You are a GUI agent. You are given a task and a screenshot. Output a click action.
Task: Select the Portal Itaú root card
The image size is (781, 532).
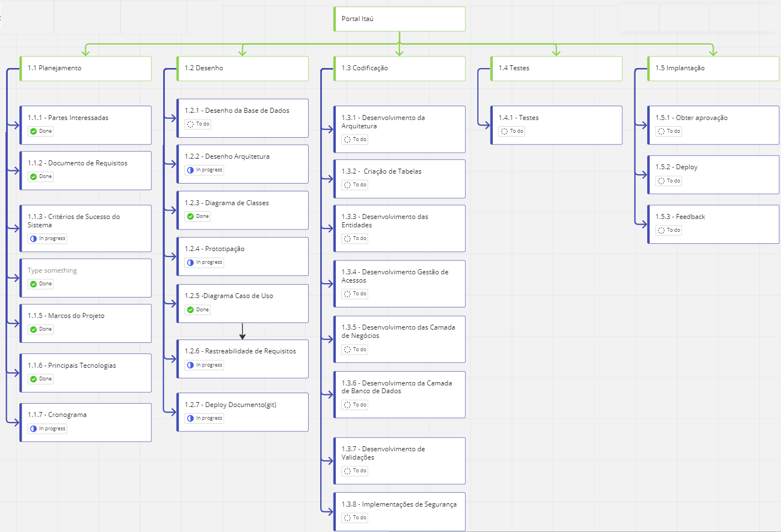tap(399, 19)
